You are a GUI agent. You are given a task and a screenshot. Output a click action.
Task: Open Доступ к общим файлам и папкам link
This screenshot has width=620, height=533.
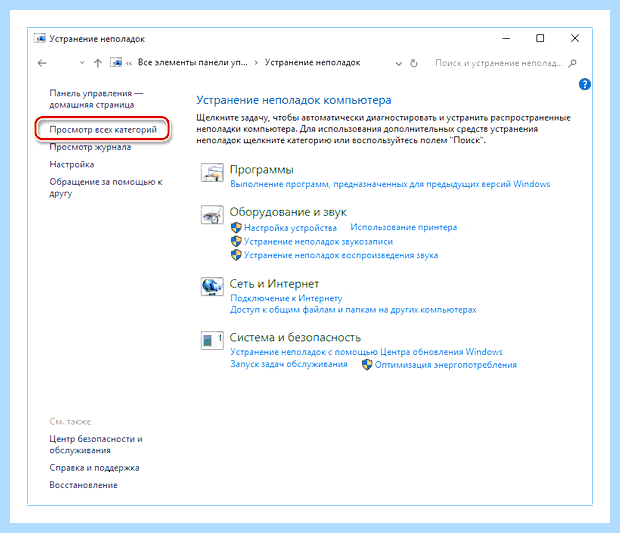point(353,310)
